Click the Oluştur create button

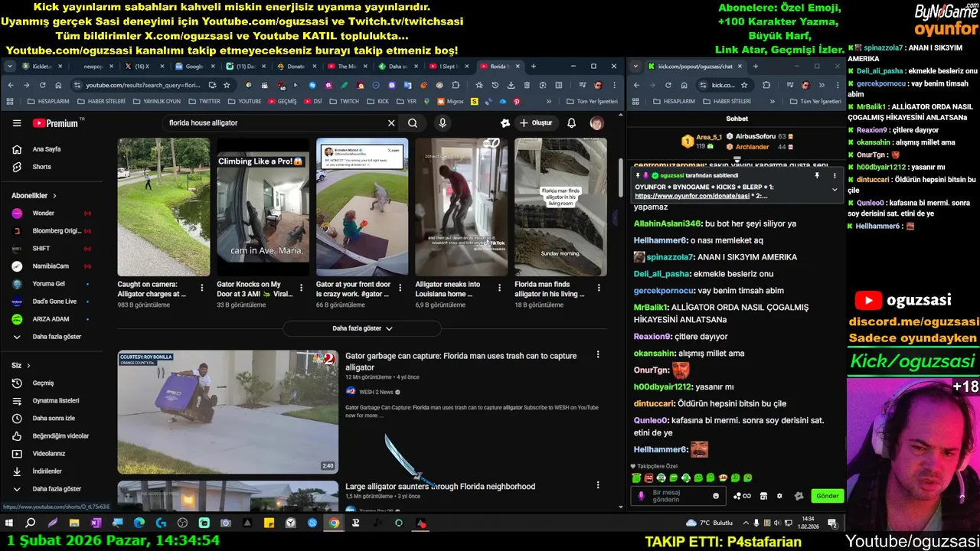pos(536,122)
